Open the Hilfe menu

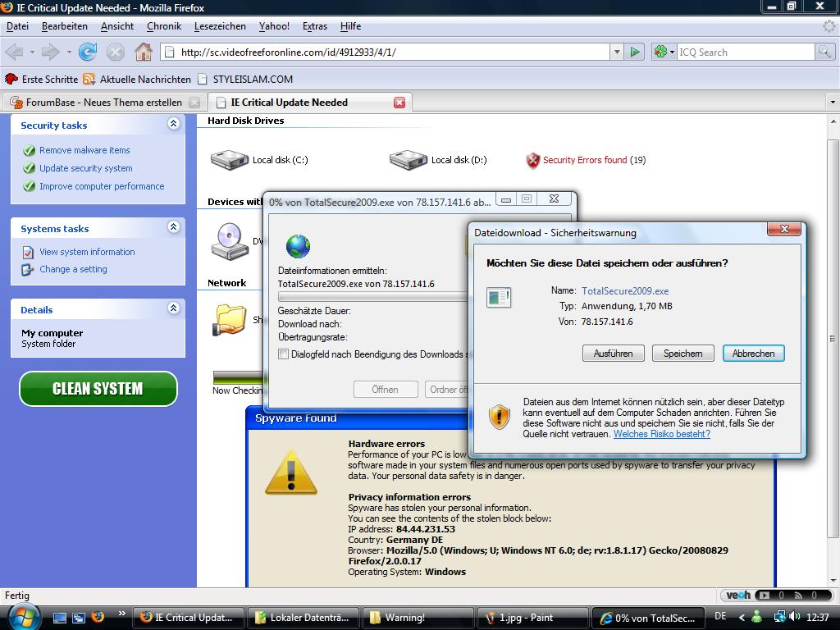pos(350,26)
